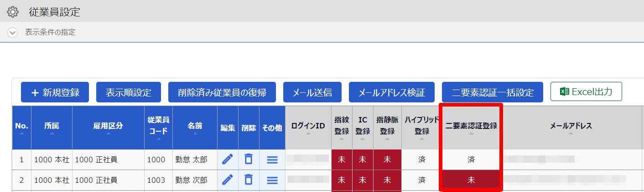Click employee code 1003 cell
Image resolution: width=644 pixels, height=192 pixels.
pos(158,180)
